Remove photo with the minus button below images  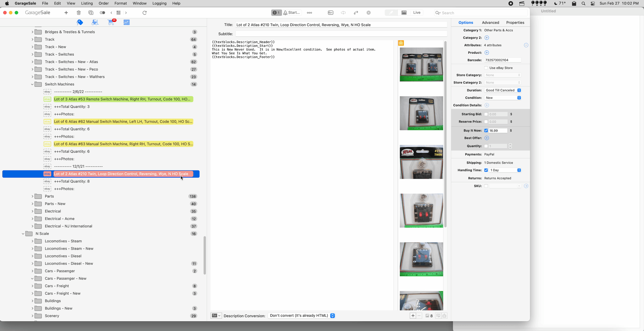(x=419, y=316)
